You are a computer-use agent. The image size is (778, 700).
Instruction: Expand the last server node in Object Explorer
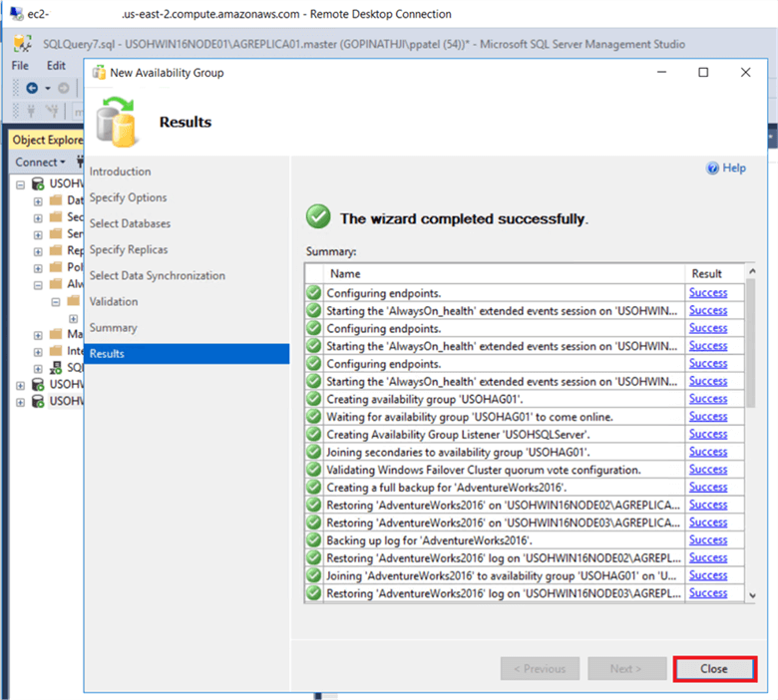click(x=21, y=402)
